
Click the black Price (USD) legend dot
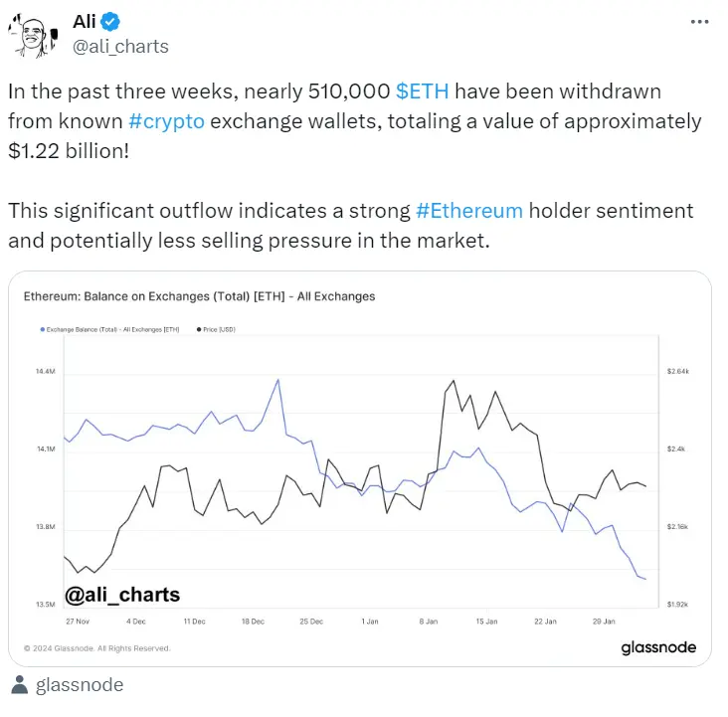click(x=199, y=329)
